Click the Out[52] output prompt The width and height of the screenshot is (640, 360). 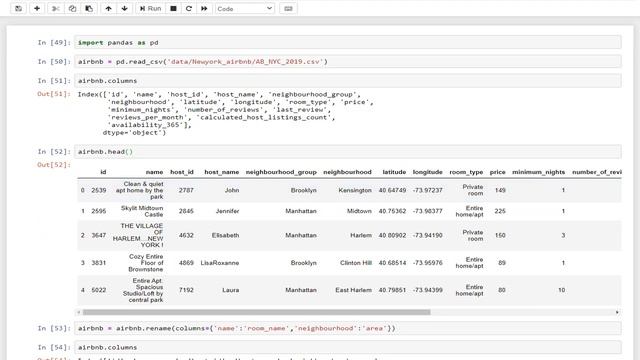click(54, 165)
